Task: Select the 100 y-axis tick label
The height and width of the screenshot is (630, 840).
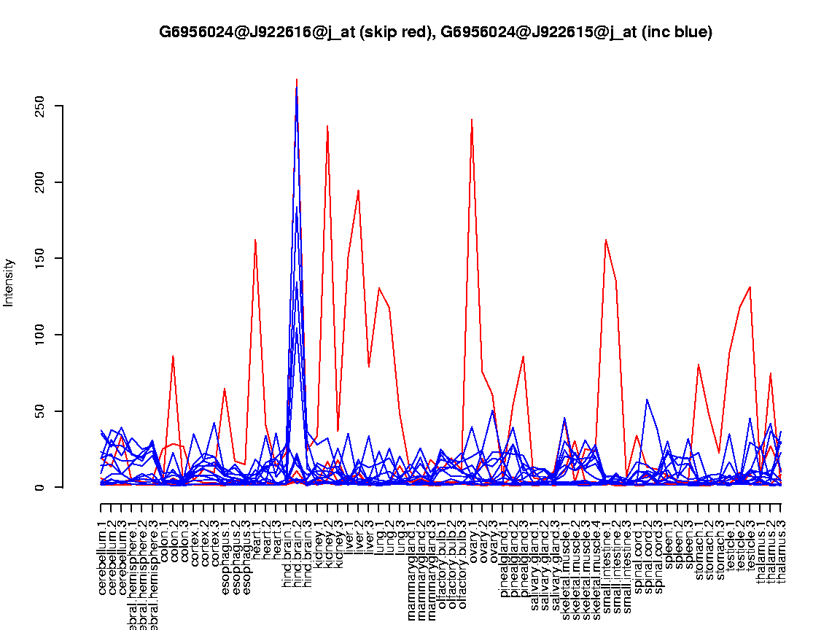Action: [41, 335]
